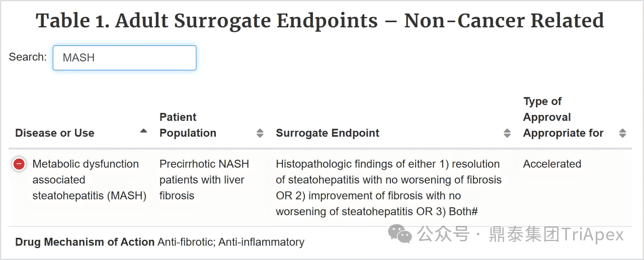Screen dimensions: 644x260
Task: Select the Metabolic dysfunction associated steatohepatitis cell
Action: 89,180
